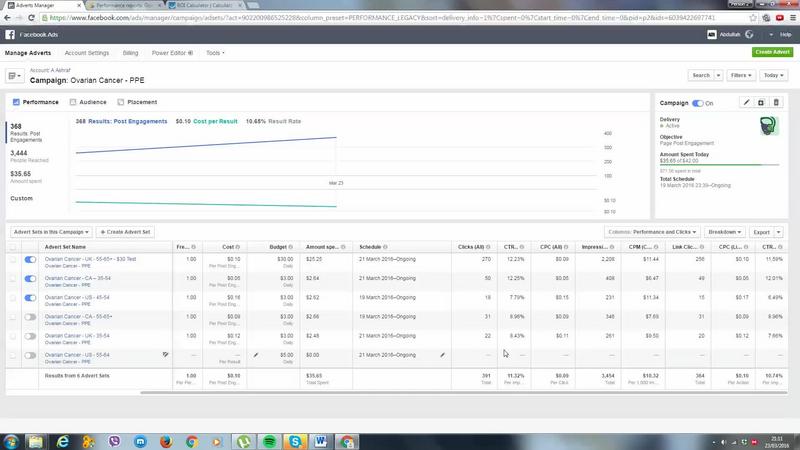Image resolution: width=800 pixels, height=450 pixels.
Task: Go to Account Settings
Action: point(87,53)
